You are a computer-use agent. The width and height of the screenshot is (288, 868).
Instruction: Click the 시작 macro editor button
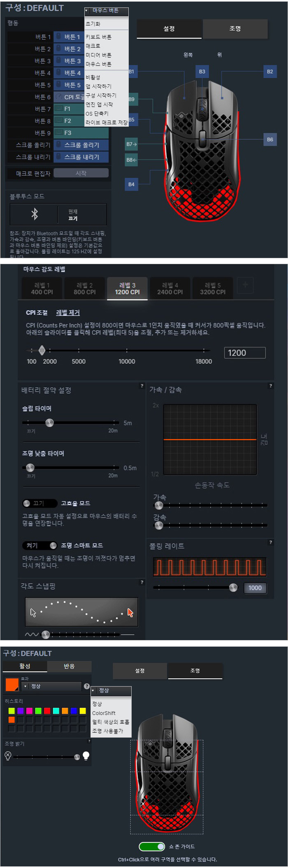coord(81,173)
